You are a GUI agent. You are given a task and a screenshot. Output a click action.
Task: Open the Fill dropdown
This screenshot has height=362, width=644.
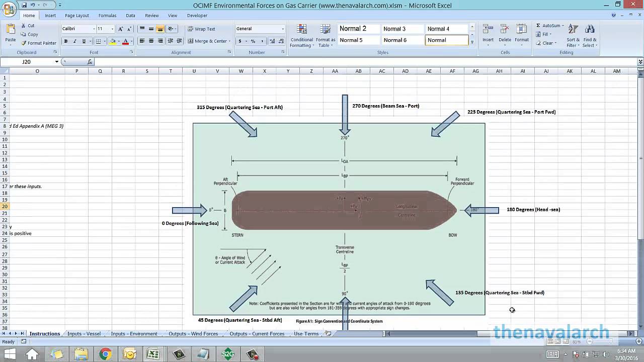[545, 34]
